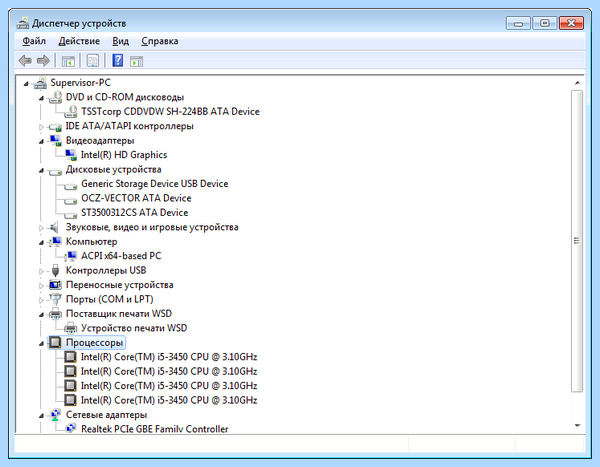Screen dimensions: 600x467
Task: Maximize the Device Manager window
Action: [x=545, y=23]
